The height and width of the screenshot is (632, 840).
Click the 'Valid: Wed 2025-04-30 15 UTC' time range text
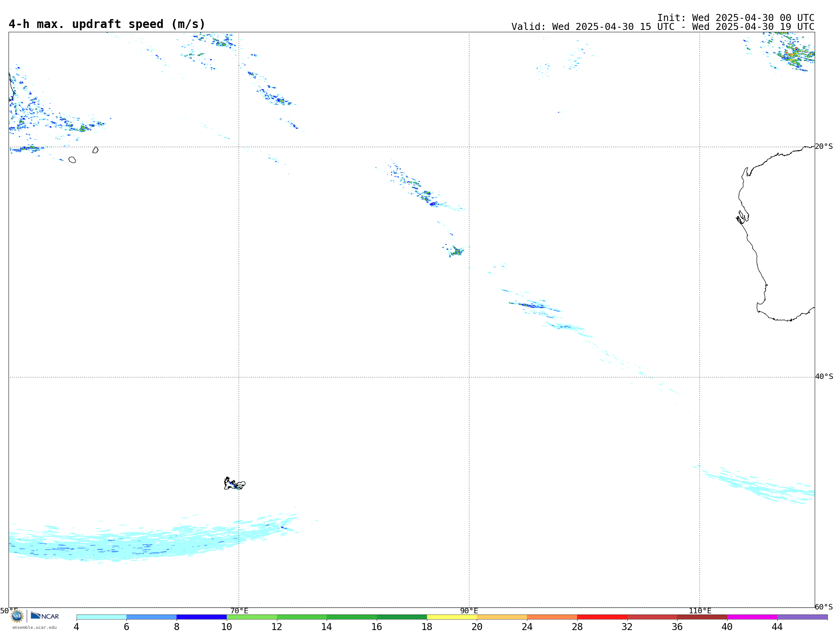pyautogui.click(x=663, y=27)
